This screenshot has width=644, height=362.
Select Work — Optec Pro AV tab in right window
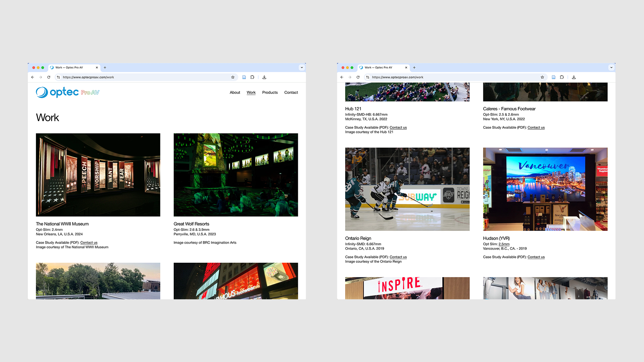(383, 67)
